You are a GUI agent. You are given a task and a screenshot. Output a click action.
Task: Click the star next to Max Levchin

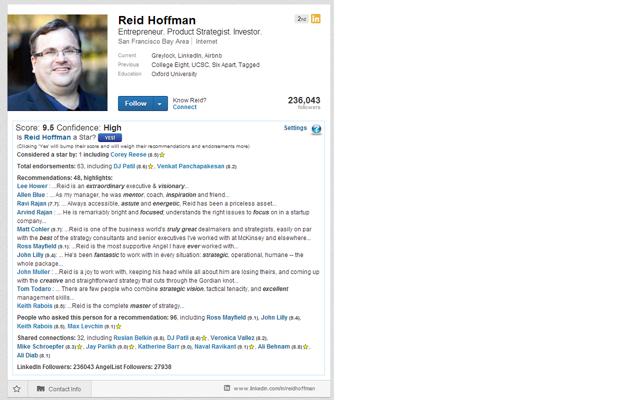119,326
